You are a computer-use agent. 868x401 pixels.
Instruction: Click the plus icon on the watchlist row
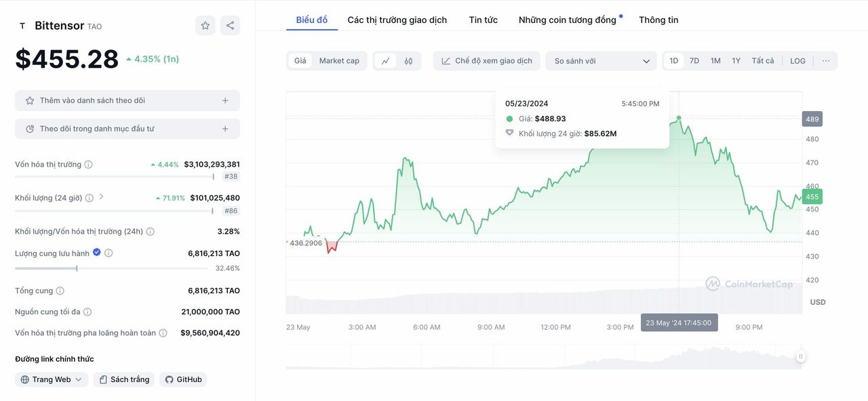225,100
